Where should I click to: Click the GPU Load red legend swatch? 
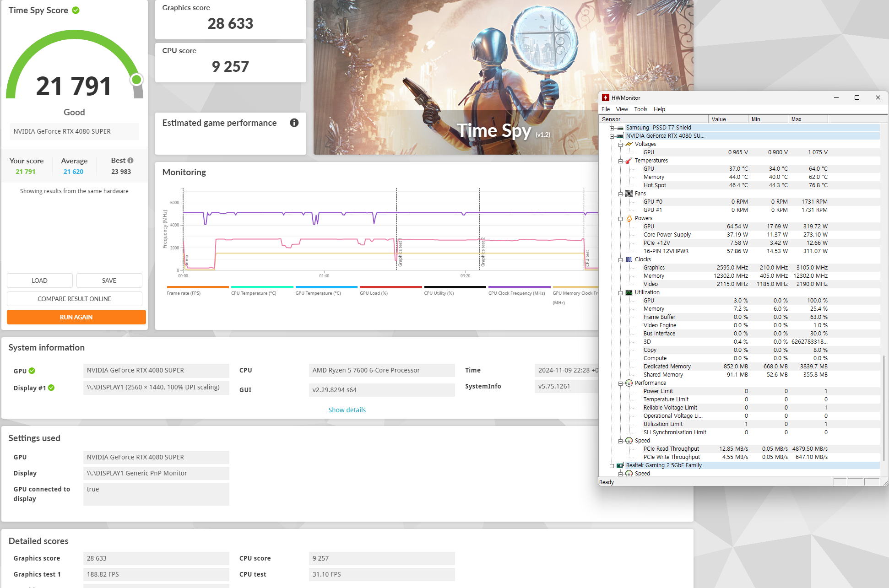click(391, 287)
